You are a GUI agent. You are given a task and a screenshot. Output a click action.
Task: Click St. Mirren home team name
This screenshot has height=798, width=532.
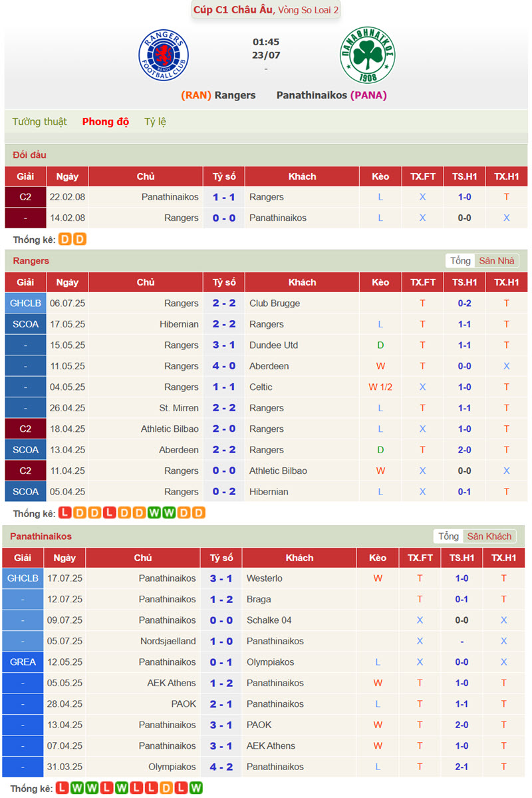[x=178, y=408]
